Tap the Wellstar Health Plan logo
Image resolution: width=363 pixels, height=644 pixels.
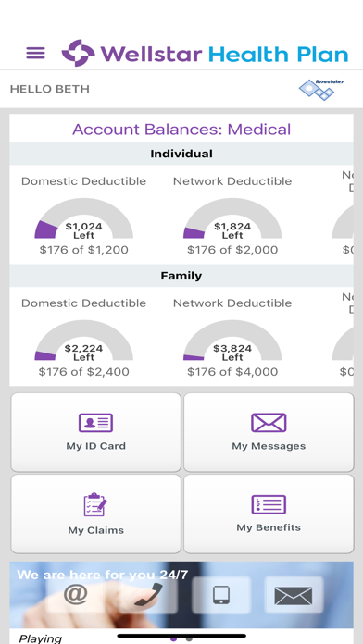[x=205, y=53]
